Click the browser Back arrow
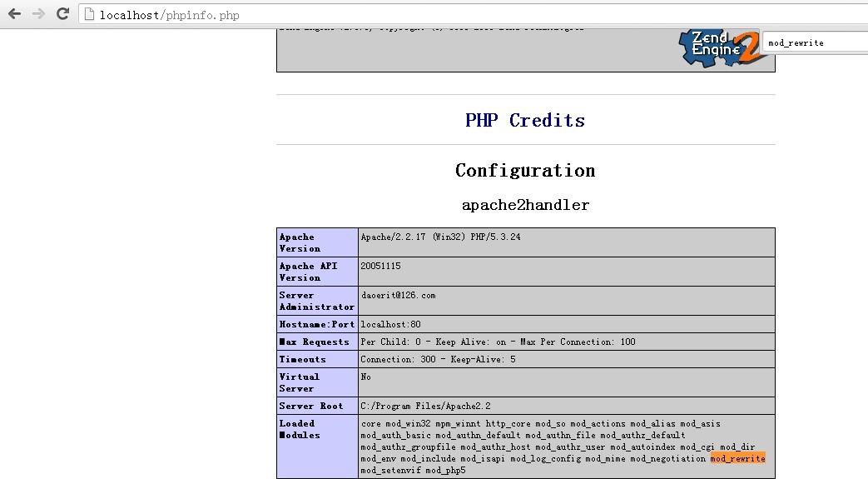The height and width of the screenshot is (479, 868). [x=14, y=14]
